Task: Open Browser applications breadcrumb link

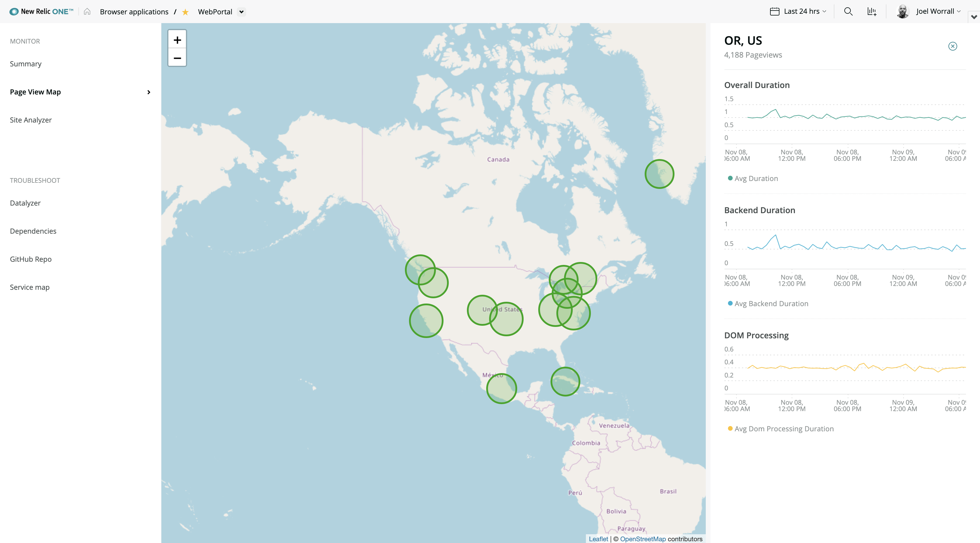Action: click(134, 12)
